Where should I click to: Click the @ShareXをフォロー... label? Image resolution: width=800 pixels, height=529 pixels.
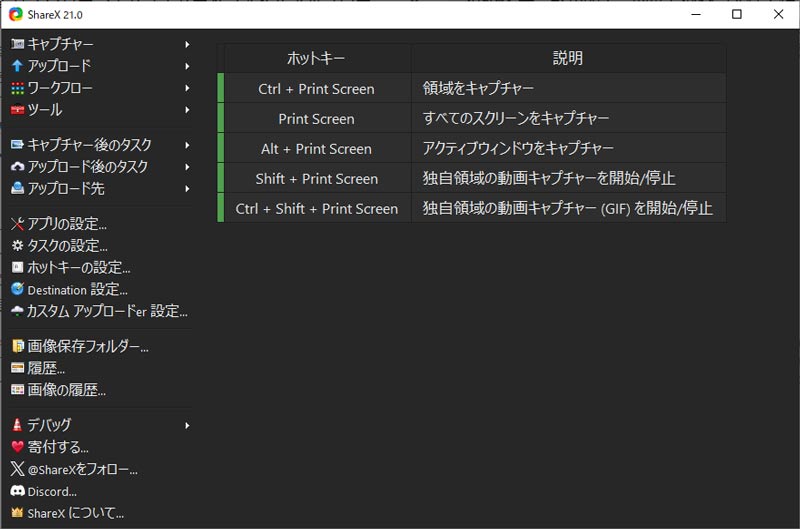(x=82, y=469)
